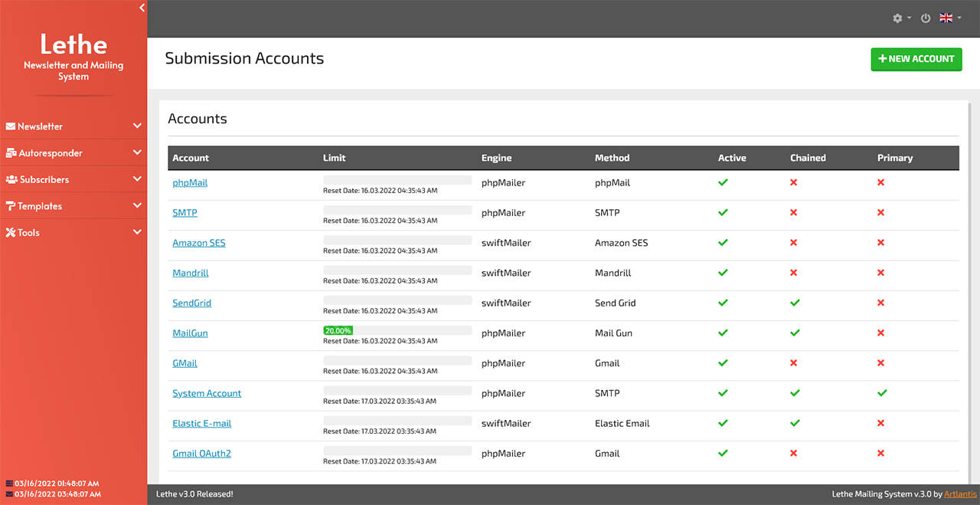Click SMTP row Chained red cross
The image size is (980, 505).
(794, 212)
